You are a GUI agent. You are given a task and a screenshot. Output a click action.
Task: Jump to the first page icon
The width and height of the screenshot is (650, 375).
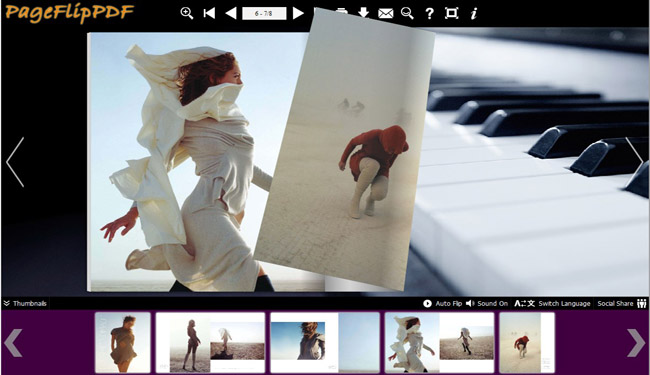(209, 13)
